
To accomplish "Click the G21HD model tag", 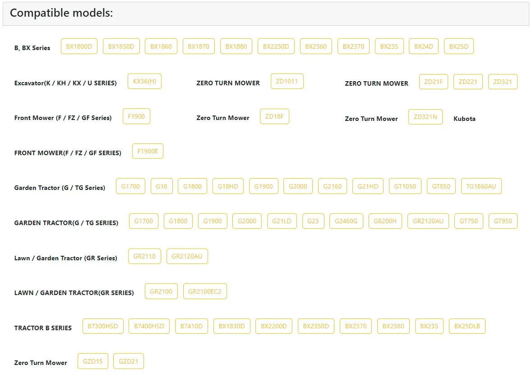I will (368, 186).
